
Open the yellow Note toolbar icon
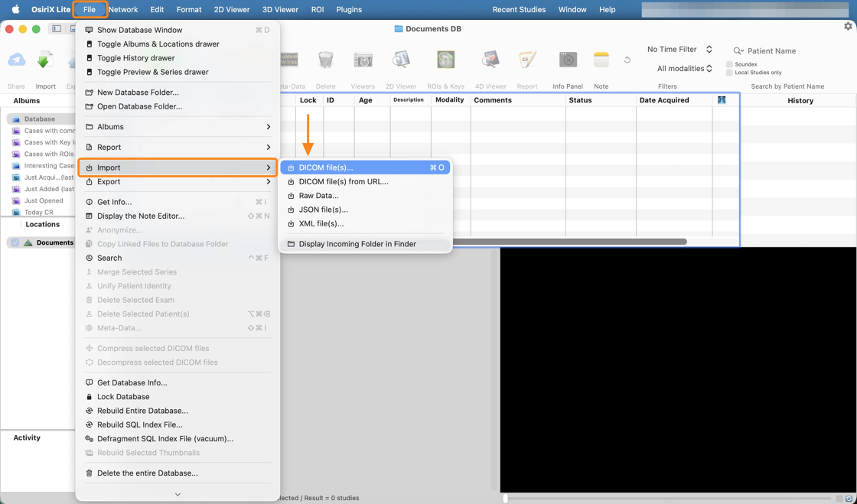pyautogui.click(x=601, y=60)
